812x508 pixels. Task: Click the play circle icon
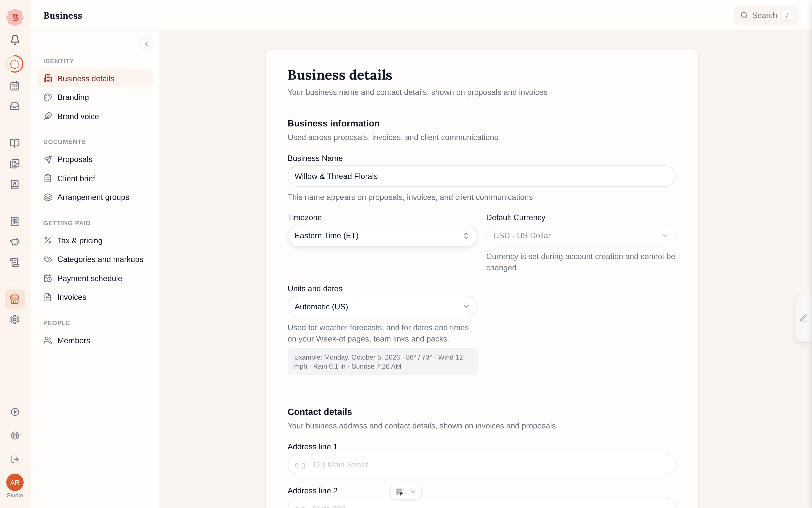click(15, 412)
